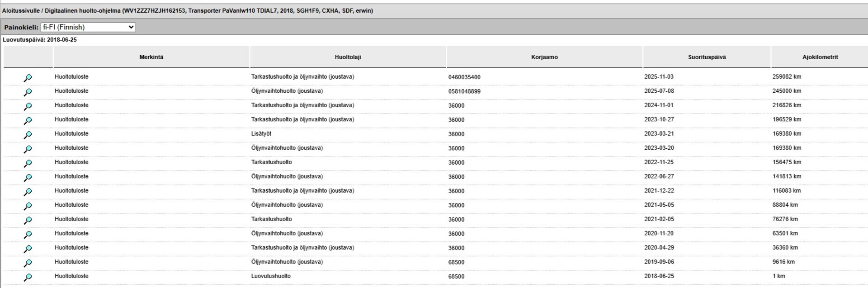
Task: Click the Ajokilometrit column header
Action: pyautogui.click(x=820, y=57)
